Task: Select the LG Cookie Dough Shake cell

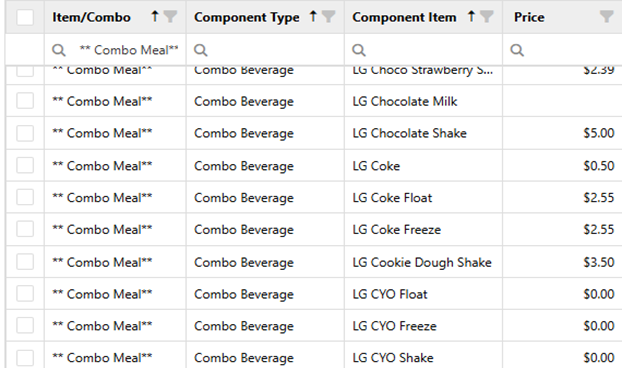Action: pos(424,262)
